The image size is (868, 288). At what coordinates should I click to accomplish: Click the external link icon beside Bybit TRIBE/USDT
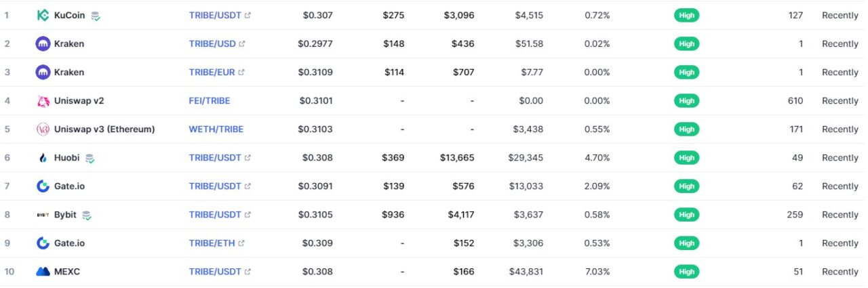tap(248, 215)
